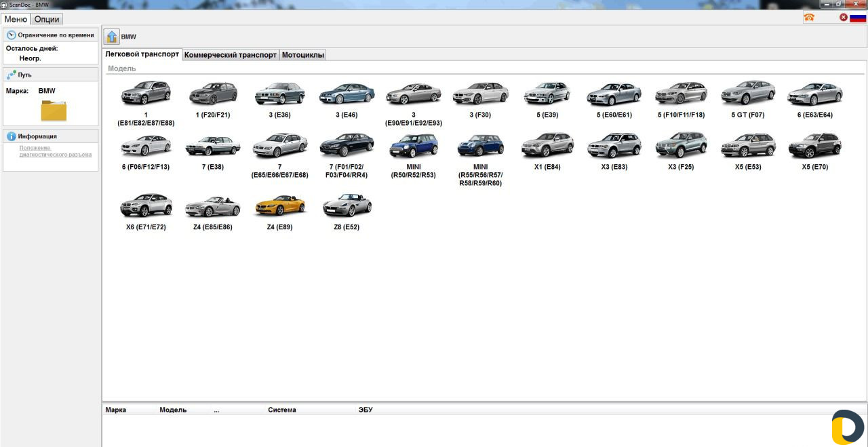Click the Путь panel icon

coord(12,75)
